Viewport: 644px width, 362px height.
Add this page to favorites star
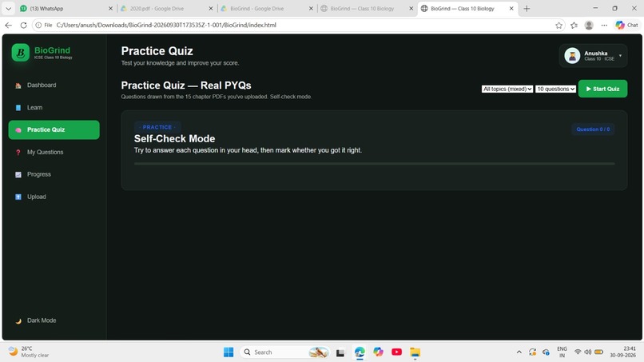point(559,25)
